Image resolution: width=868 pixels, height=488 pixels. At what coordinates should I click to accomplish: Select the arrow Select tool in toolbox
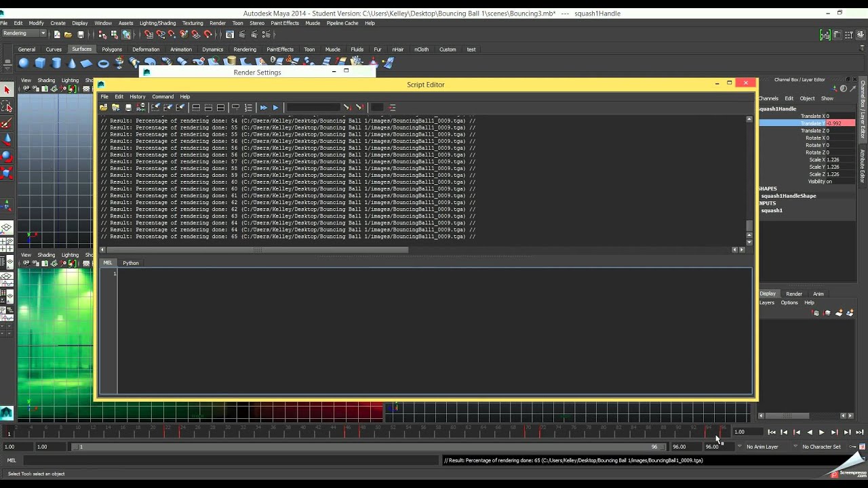point(7,90)
